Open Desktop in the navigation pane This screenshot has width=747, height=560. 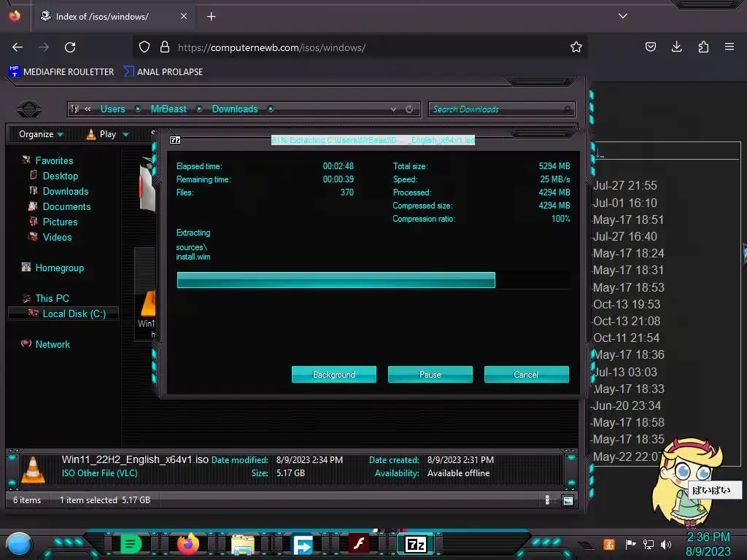(x=60, y=176)
